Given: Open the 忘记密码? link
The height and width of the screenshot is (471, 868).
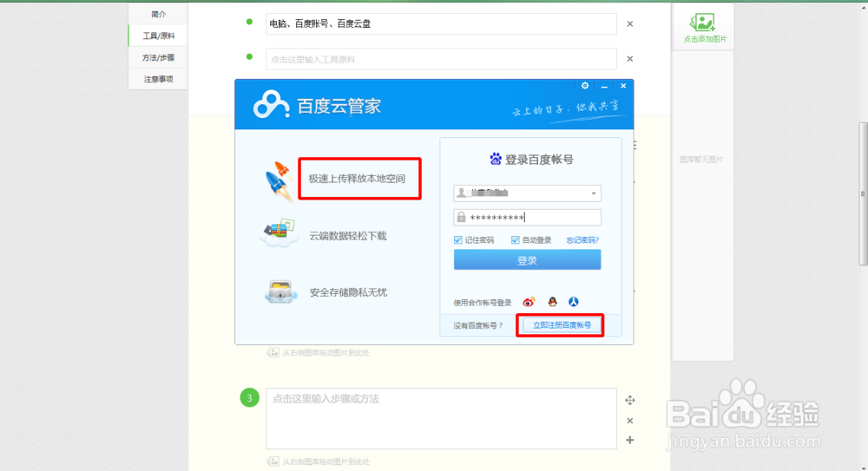Looking at the screenshot, I should click(582, 239).
